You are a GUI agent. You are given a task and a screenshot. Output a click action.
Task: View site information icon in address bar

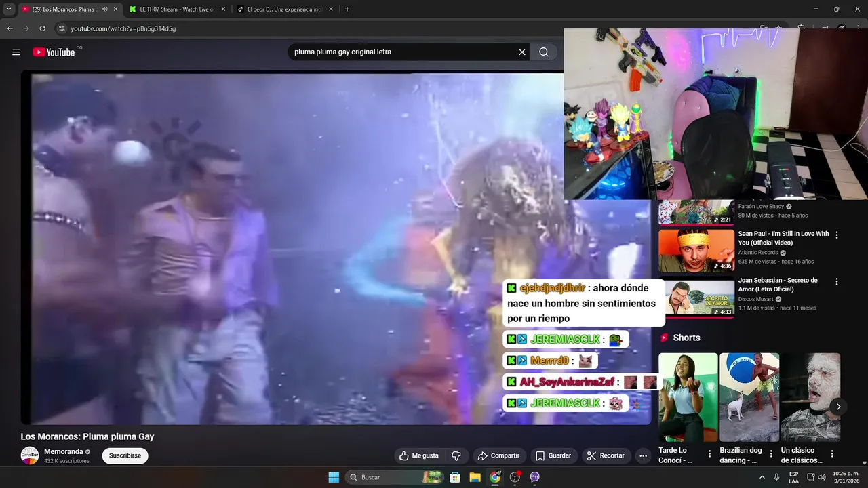(x=62, y=28)
